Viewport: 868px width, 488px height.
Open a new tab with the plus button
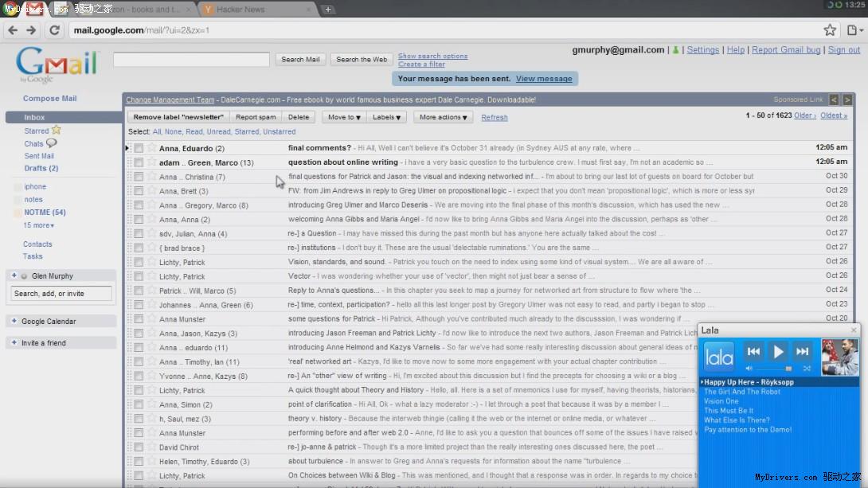328,10
